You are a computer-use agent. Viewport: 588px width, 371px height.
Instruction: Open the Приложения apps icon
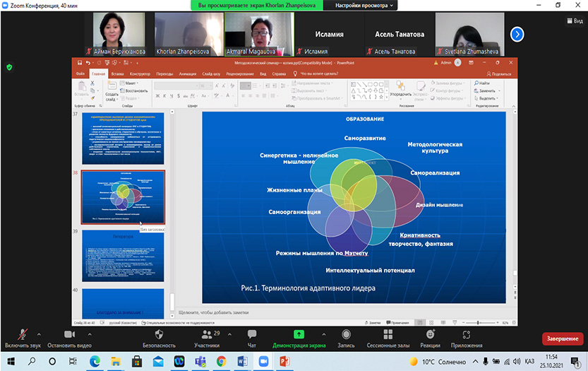point(467,334)
